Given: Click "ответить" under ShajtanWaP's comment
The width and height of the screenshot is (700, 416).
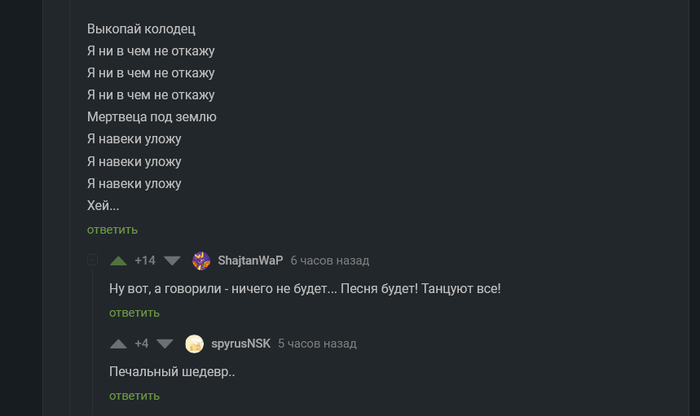Looking at the screenshot, I should 134,312.
